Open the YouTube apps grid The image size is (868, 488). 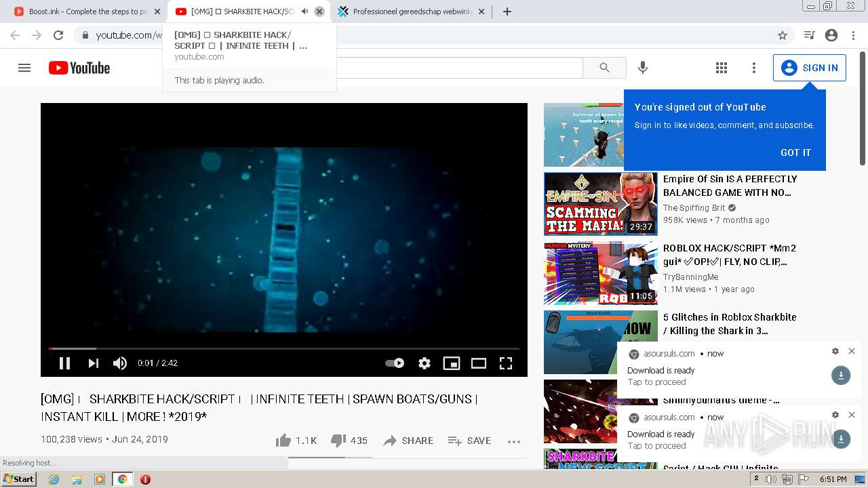[722, 68]
